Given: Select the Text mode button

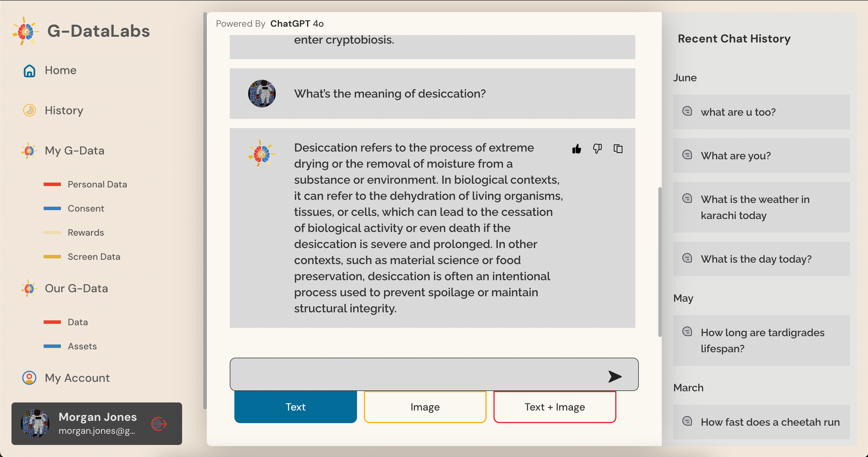Looking at the screenshot, I should pyautogui.click(x=296, y=407).
